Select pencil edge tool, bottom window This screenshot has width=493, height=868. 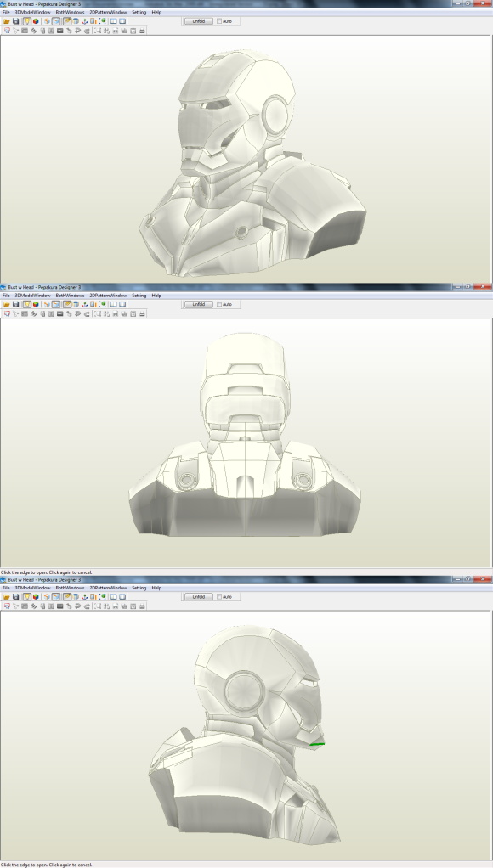click(x=67, y=597)
